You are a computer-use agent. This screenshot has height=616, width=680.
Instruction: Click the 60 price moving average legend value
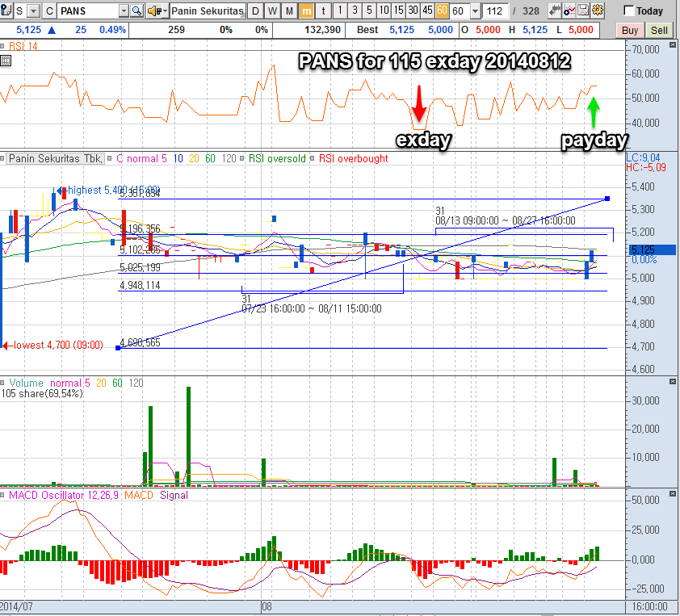click(210, 159)
